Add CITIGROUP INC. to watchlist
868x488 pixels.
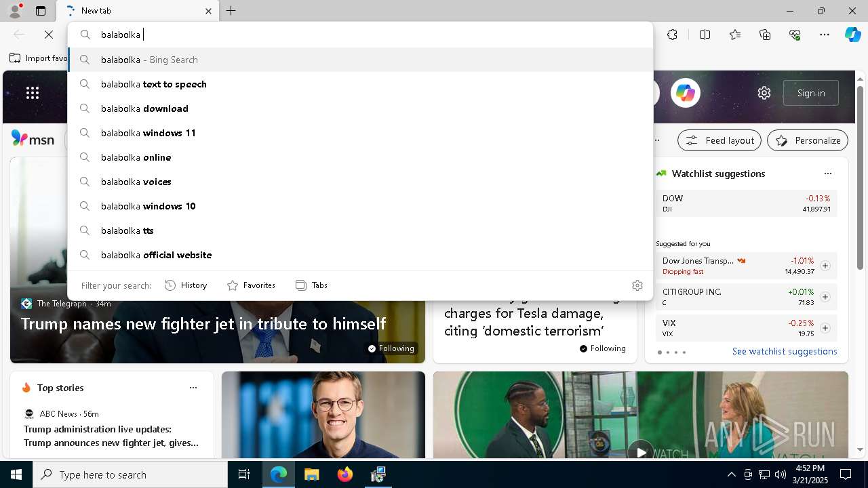tap(825, 297)
